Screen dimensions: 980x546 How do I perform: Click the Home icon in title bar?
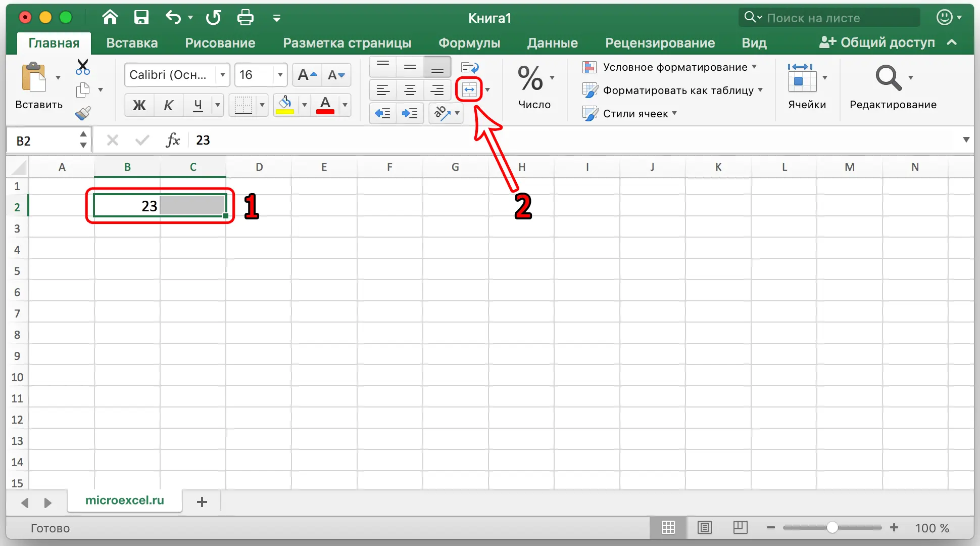pos(110,18)
